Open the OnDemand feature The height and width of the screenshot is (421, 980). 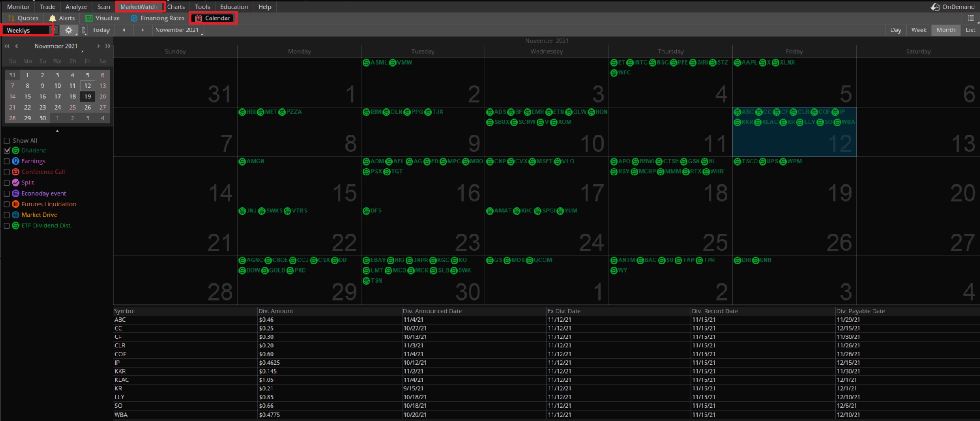point(953,7)
